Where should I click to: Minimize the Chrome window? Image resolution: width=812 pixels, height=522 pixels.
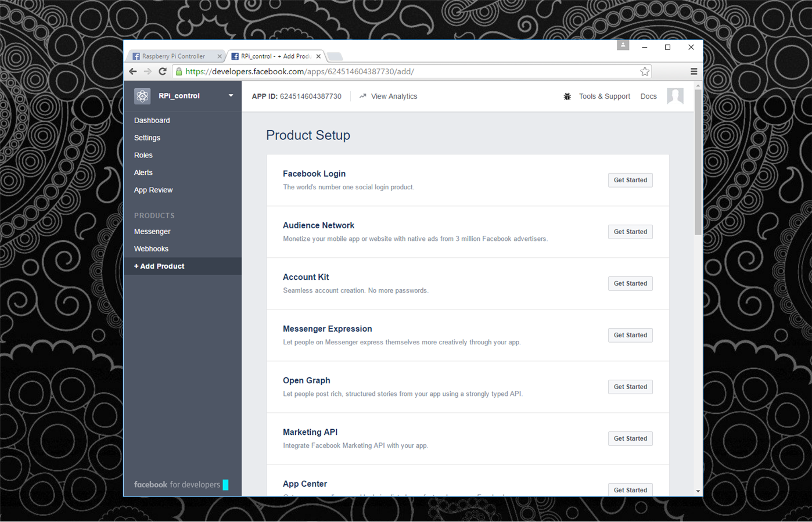pyautogui.click(x=645, y=47)
